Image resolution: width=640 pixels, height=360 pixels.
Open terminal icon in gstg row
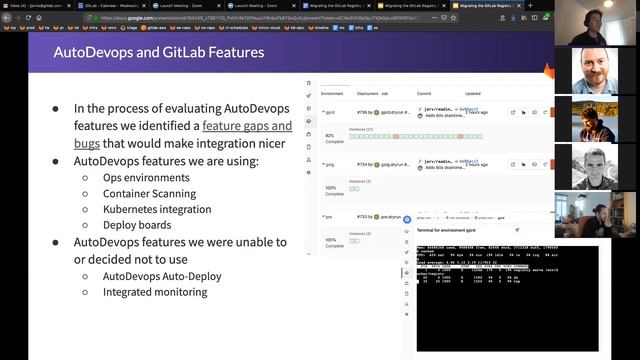(x=534, y=164)
